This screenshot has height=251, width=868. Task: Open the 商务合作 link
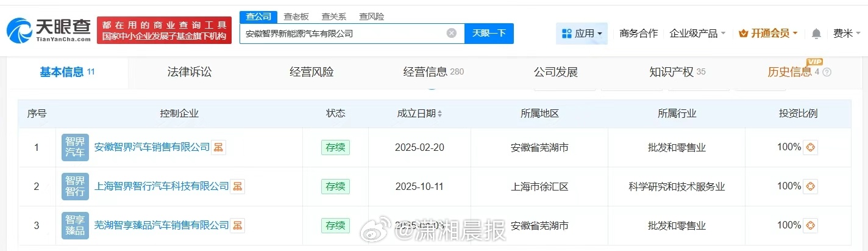click(639, 34)
